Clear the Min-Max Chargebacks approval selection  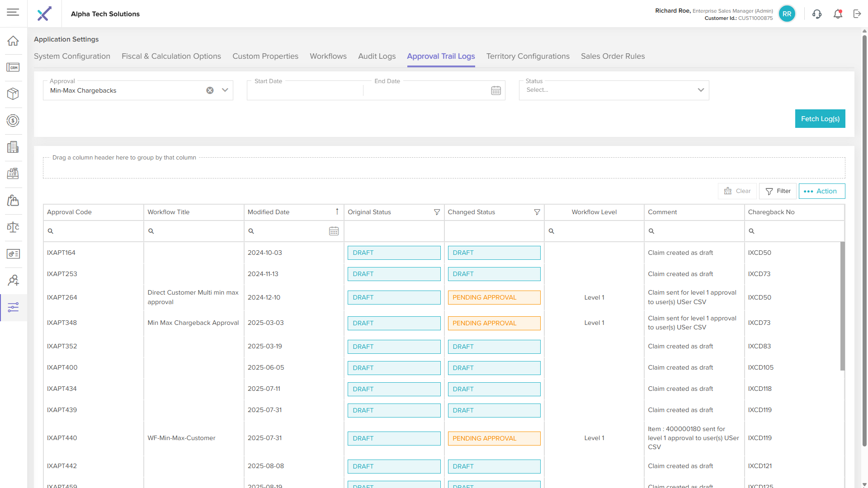point(210,90)
